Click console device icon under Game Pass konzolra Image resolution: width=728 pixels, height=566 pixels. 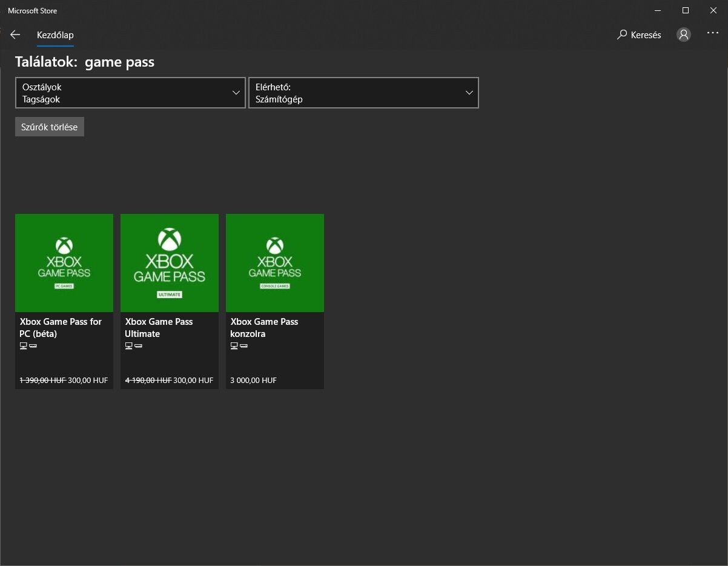[244, 346]
